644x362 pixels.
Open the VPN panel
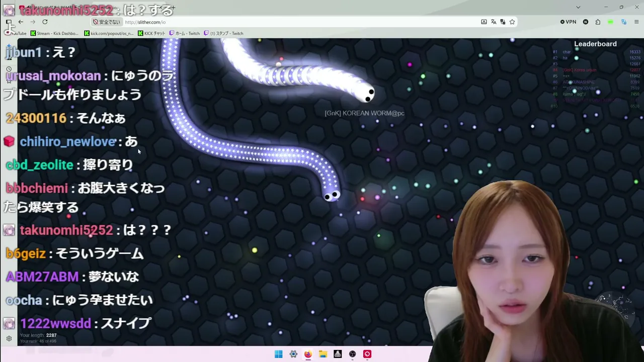(x=569, y=22)
